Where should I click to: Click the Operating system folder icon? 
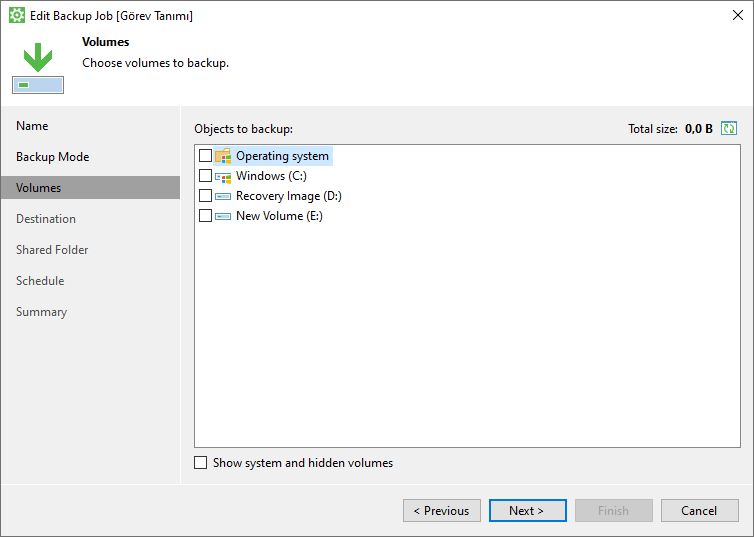coord(223,156)
